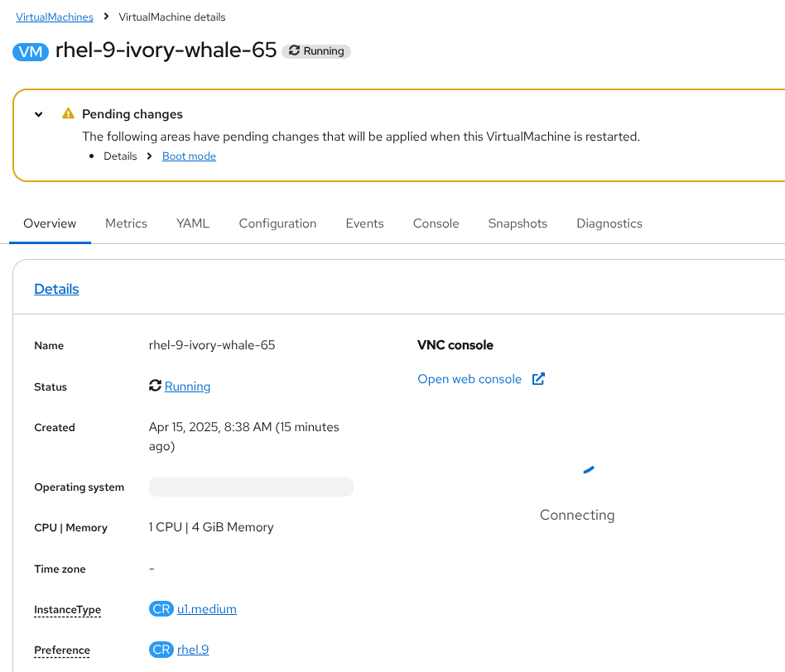Viewport: 785px width, 672px height.
Task: Open the Diagnostics tab
Action: click(609, 223)
